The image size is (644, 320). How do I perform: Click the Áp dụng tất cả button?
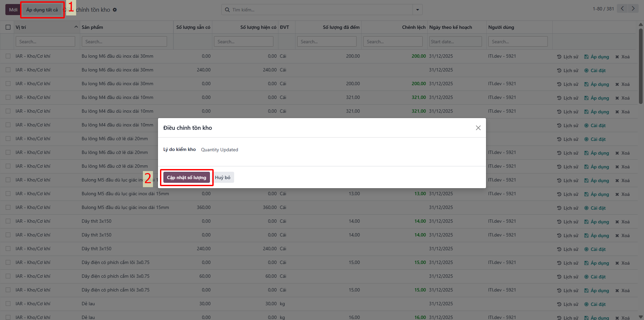42,10
